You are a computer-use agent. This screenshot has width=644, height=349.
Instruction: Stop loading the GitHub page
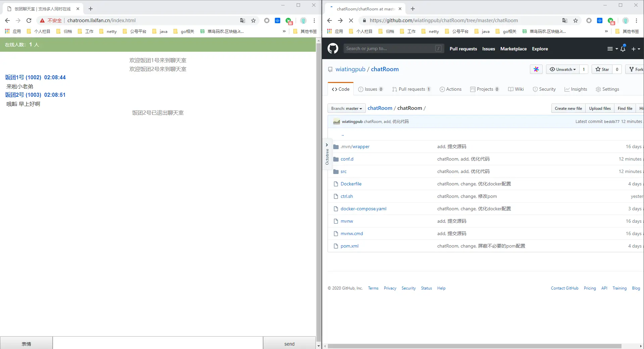351,20
